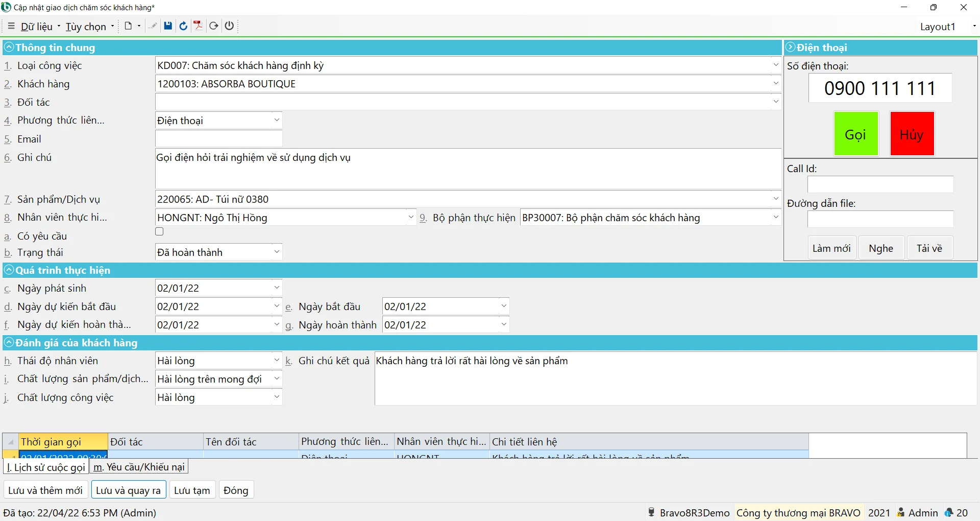Collapse the Thông tin chung section

pyautogui.click(x=9, y=48)
